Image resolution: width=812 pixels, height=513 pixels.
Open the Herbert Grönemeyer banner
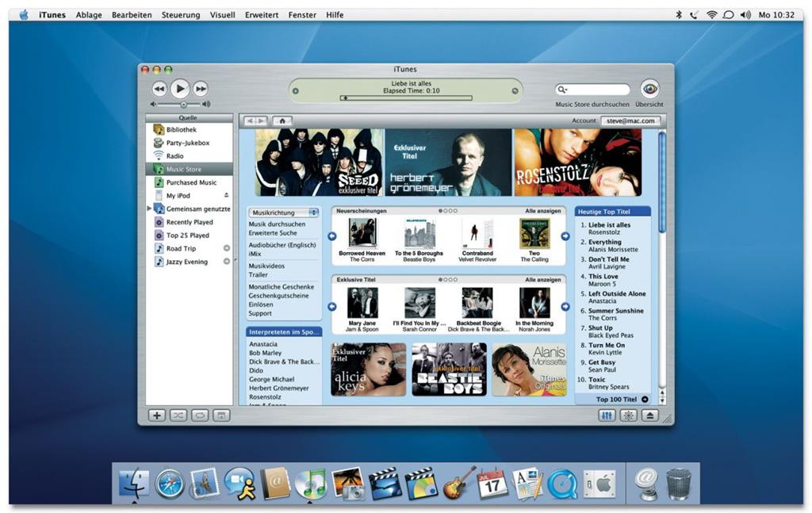[x=448, y=163]
